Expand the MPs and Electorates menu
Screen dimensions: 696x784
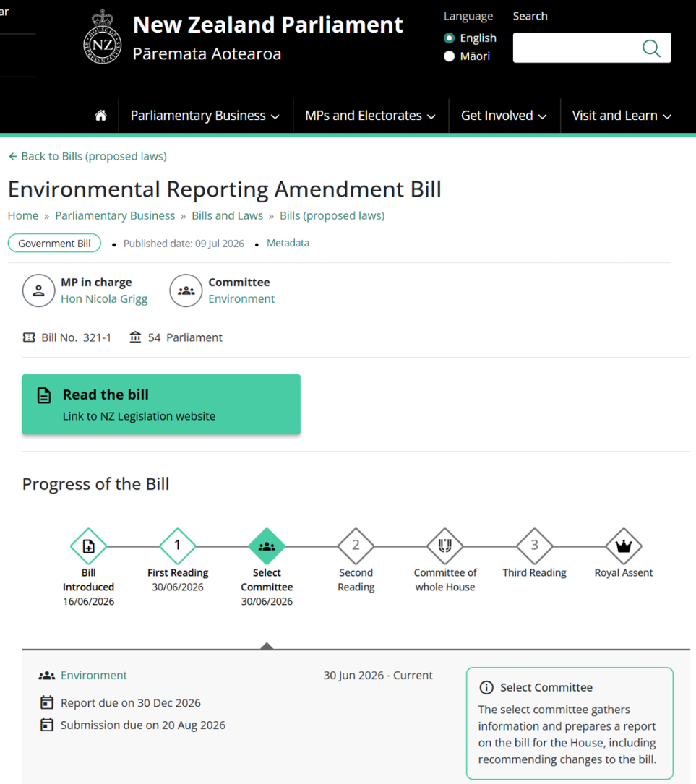pos(371,116)
